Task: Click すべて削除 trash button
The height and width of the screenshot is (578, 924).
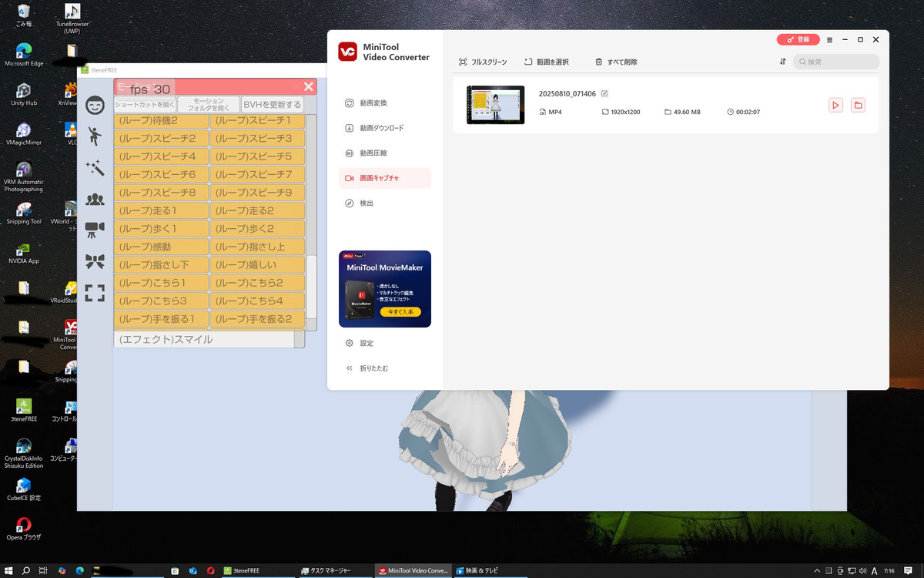Action: coord(616,62)
